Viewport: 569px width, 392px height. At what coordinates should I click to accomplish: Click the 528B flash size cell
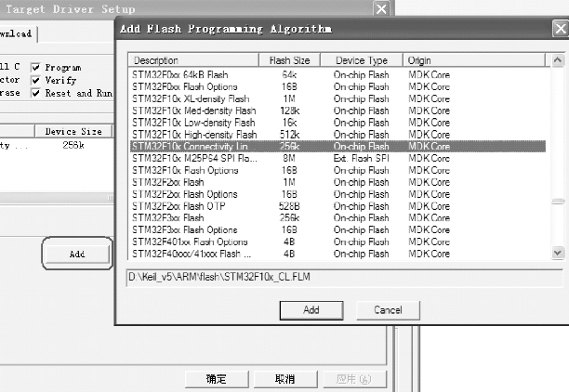pyautogui.click(x=289, y=206)
